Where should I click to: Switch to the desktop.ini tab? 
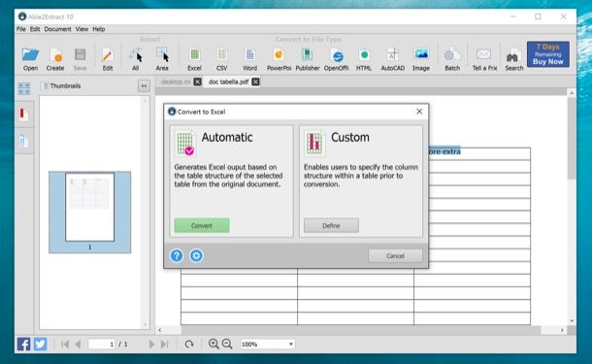[176, 82]
